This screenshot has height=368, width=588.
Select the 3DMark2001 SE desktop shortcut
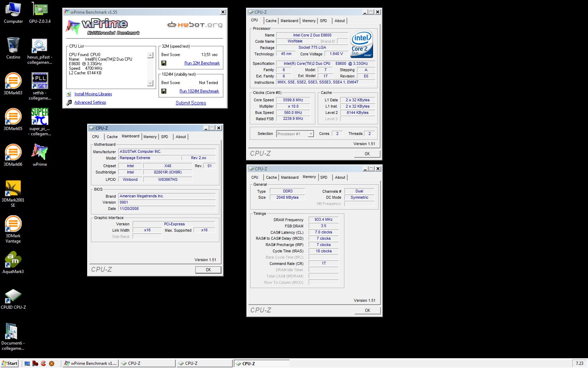(13, 194)
